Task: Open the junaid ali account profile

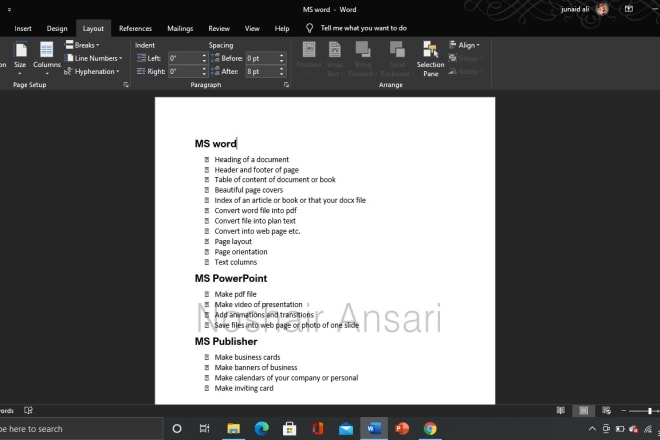Action: (x=584, y=9)
